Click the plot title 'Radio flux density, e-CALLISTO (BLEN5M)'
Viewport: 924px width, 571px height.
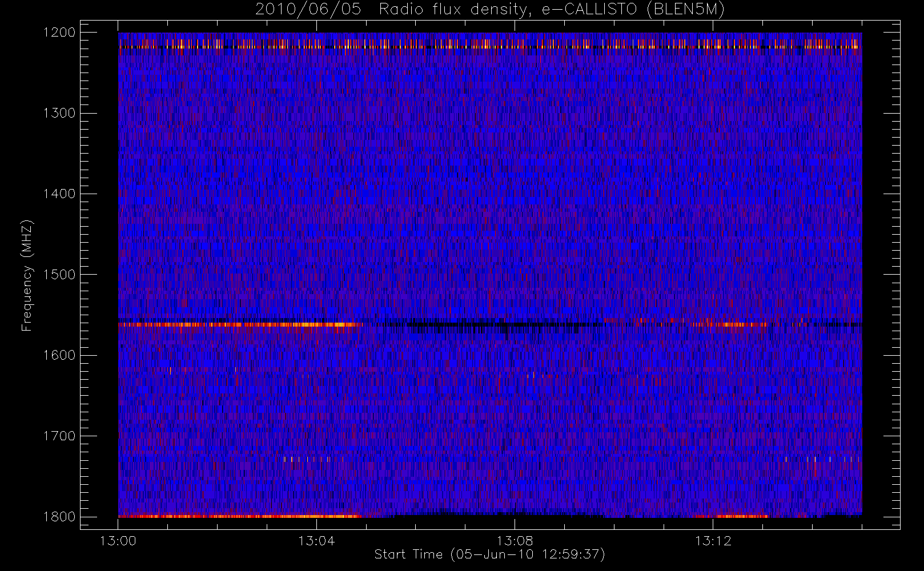(x=552, y=10)
